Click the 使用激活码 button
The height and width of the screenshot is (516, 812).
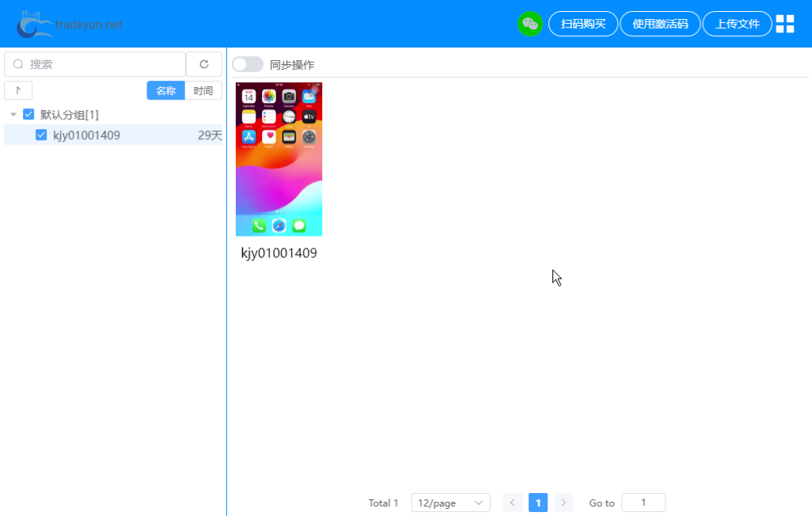pyautogui.click(x=660, y=24)
